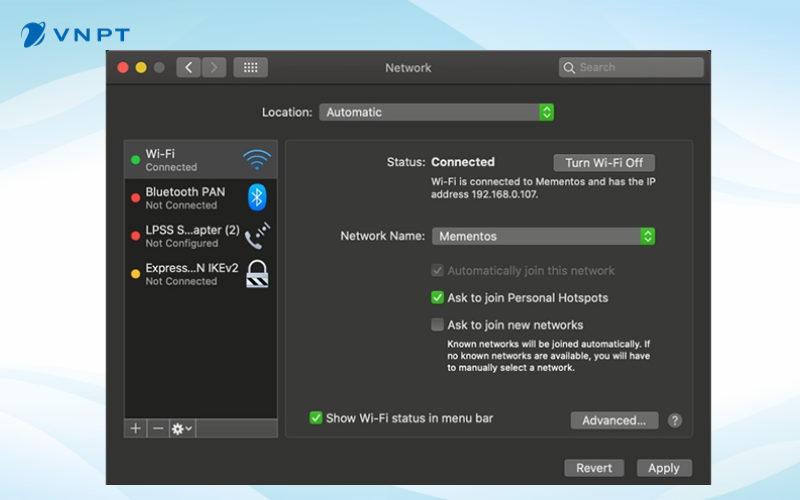The image size is (800, 500).
Task: Click the phone modem icon for LPSS adapter
Action: click(x=257, y=236)
